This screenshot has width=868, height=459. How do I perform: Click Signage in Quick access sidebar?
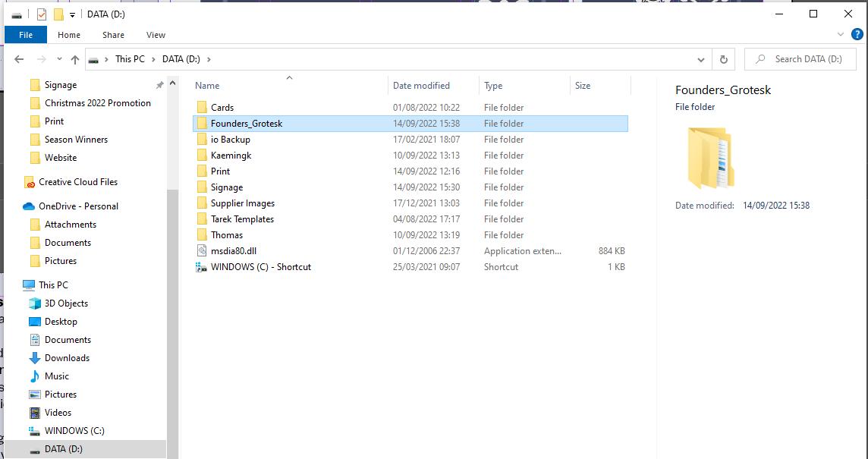[61, 85]
